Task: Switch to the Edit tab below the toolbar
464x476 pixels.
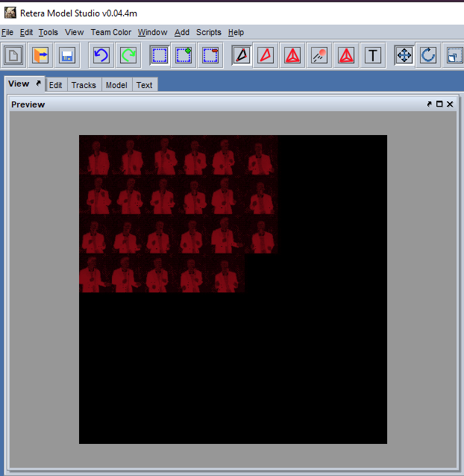Action: coord(55,85)
